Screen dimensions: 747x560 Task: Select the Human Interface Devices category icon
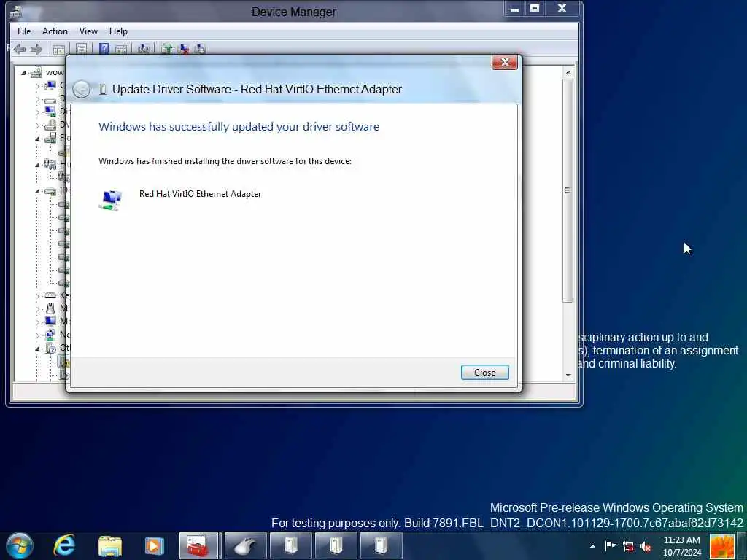50,164
